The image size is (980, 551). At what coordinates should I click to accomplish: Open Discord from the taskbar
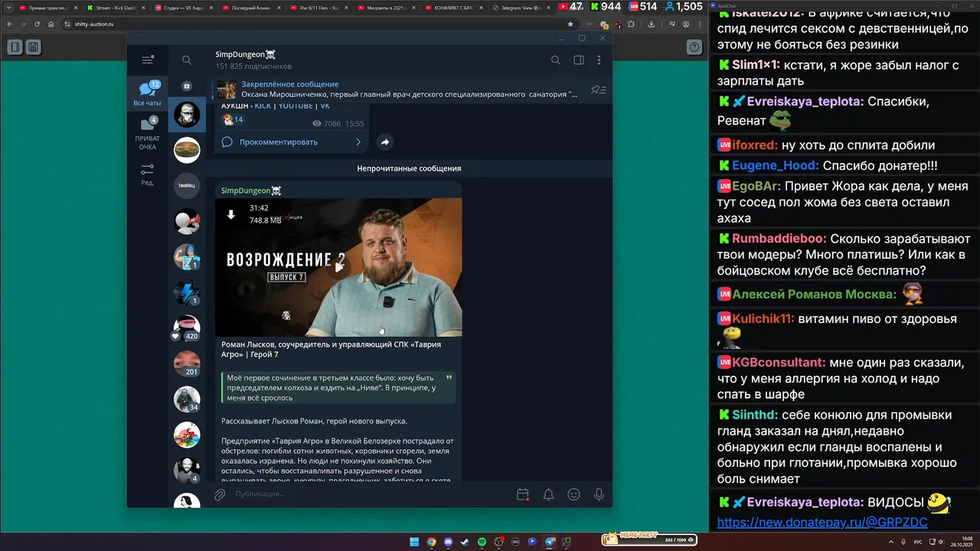(448, 542)
